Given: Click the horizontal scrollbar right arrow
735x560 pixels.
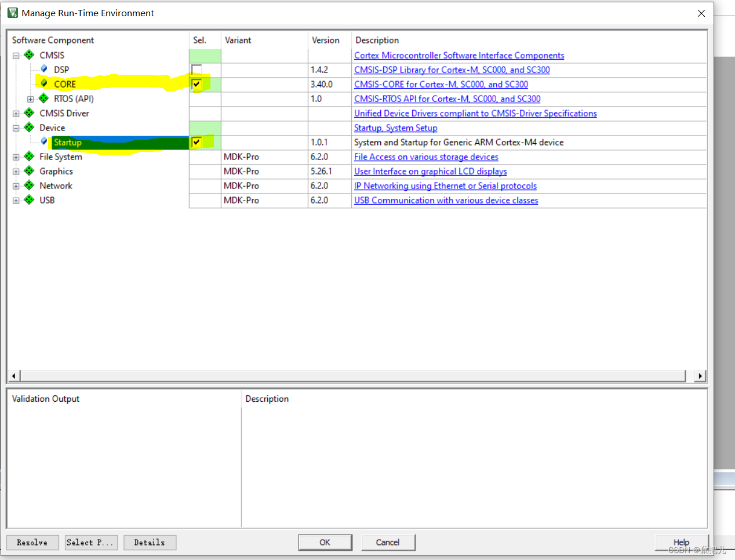Looking at the screenshot, I should (700, 376).
